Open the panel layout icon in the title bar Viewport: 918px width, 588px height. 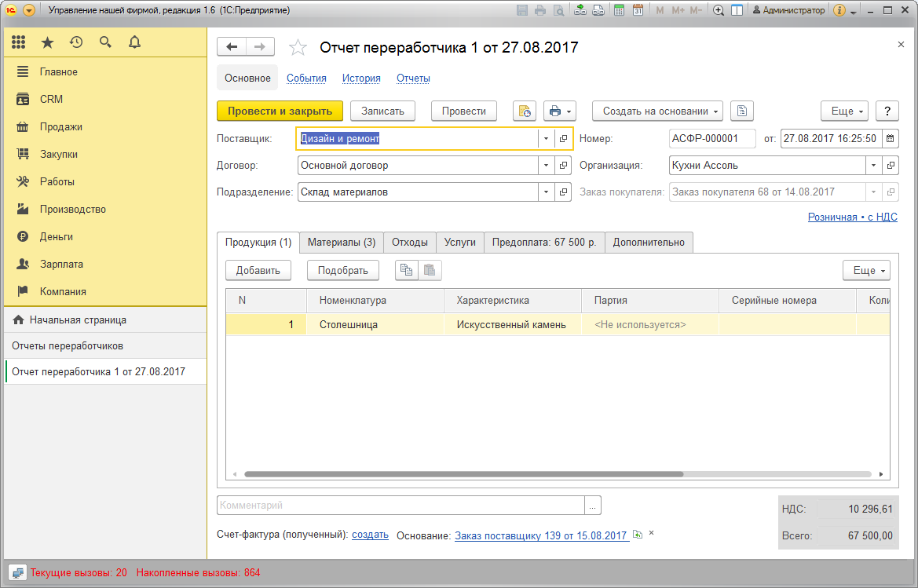737,10
